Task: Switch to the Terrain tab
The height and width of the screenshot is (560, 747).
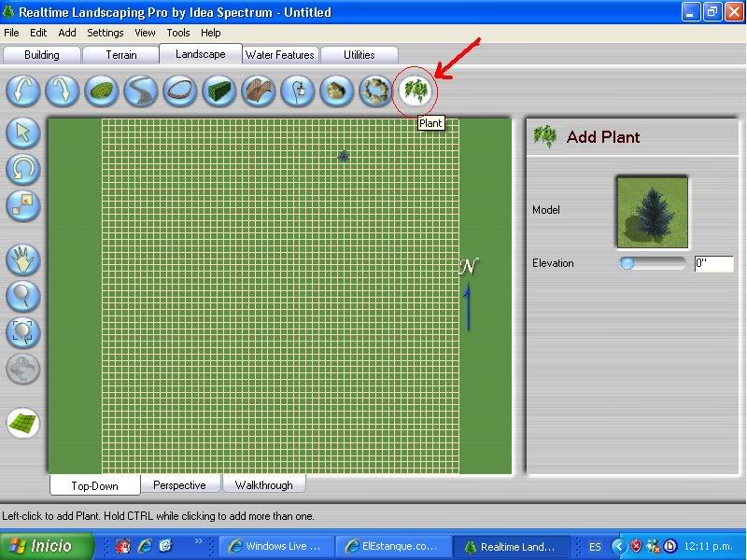Action: tap(121, 55)
